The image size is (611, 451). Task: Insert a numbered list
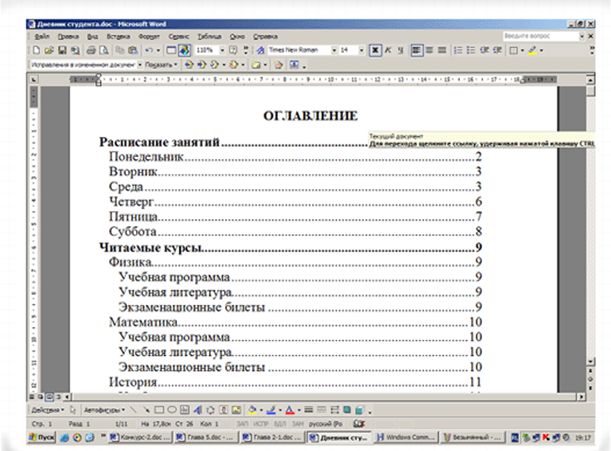click(x=458, y=50)
